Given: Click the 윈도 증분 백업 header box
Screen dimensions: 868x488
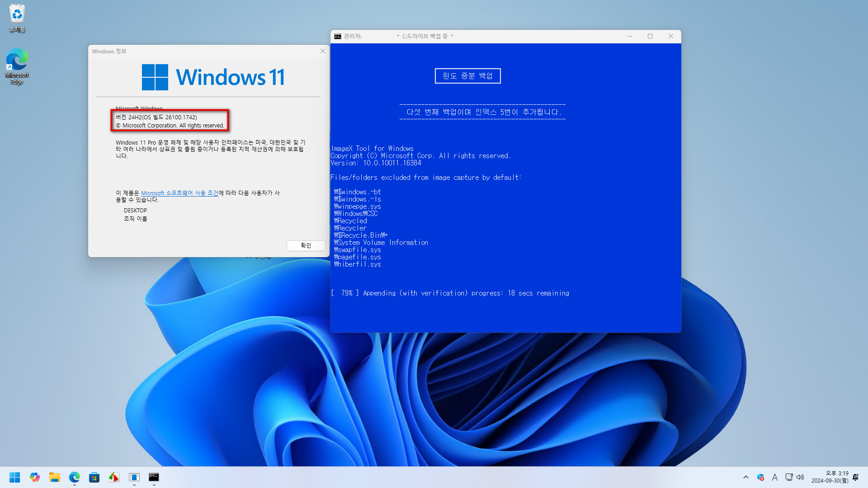Looking at the screenshot, I should pyautogui.click(x=468, y=76).
